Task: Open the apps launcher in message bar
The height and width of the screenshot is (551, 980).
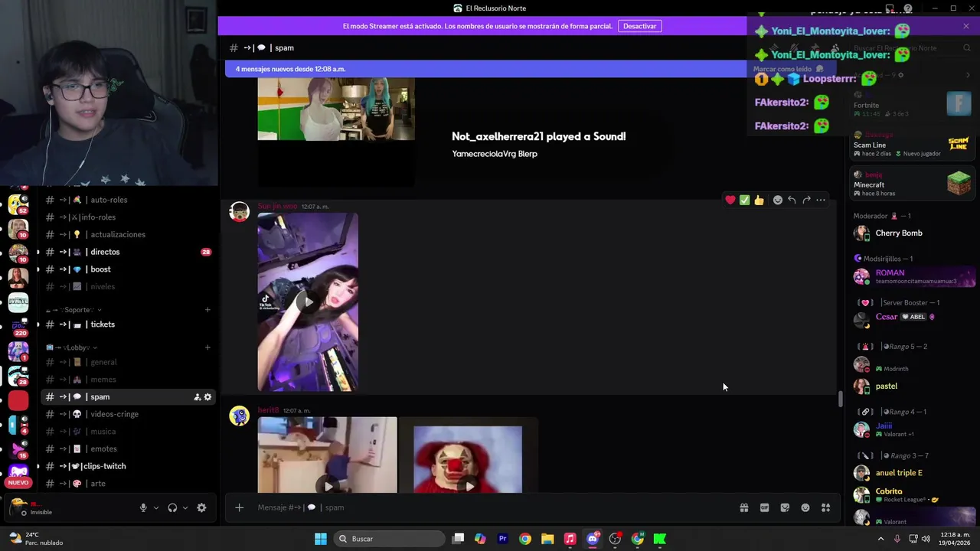Action: (x=825, y=507)
